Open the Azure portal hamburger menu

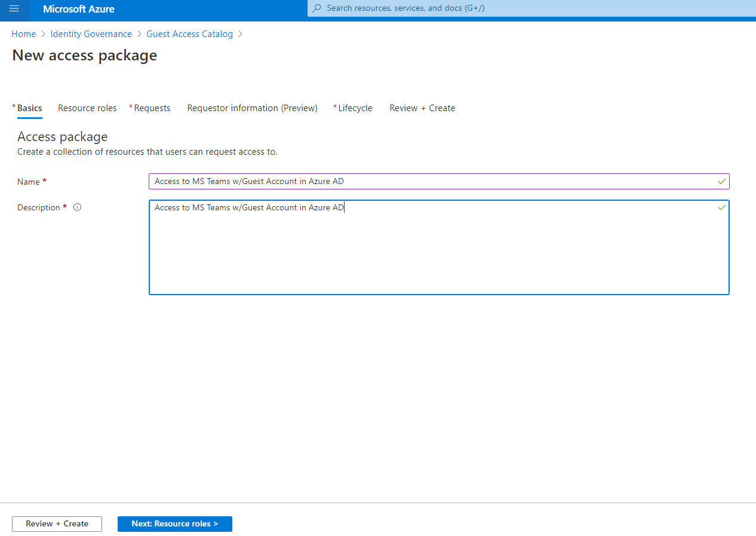tap(14, 8)
